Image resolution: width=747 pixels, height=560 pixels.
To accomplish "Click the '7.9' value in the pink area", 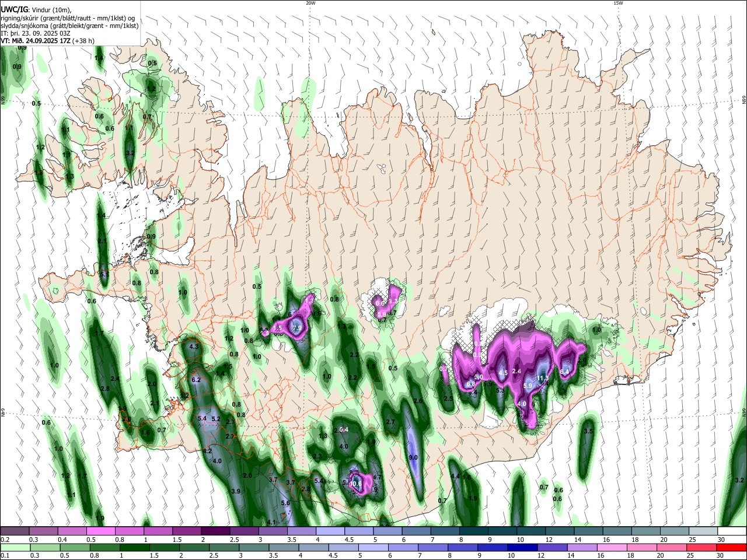I will pos(296,328).
